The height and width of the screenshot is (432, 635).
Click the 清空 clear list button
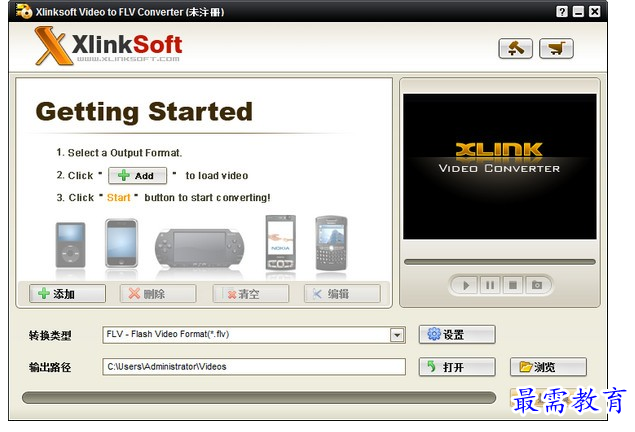click(x=251, y=294)
